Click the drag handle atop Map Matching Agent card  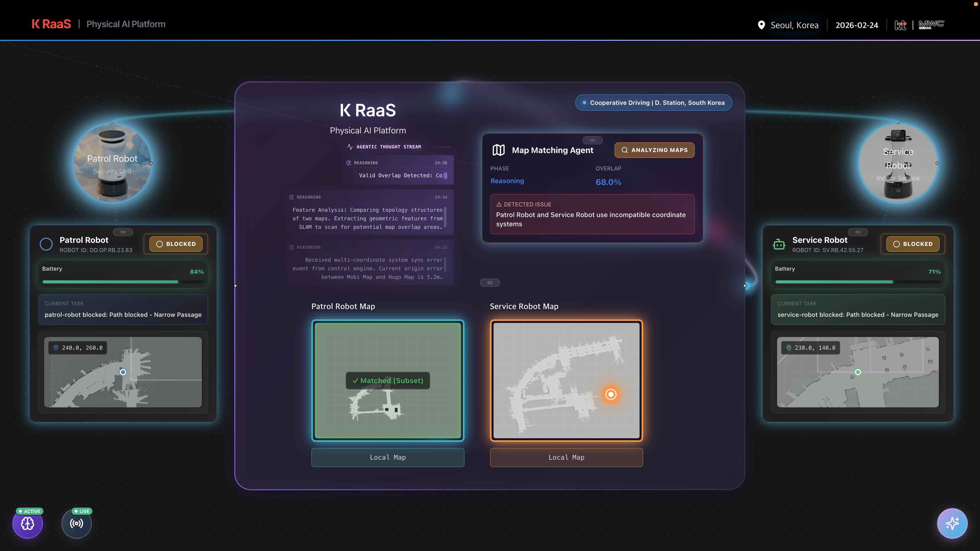point(592,140)
